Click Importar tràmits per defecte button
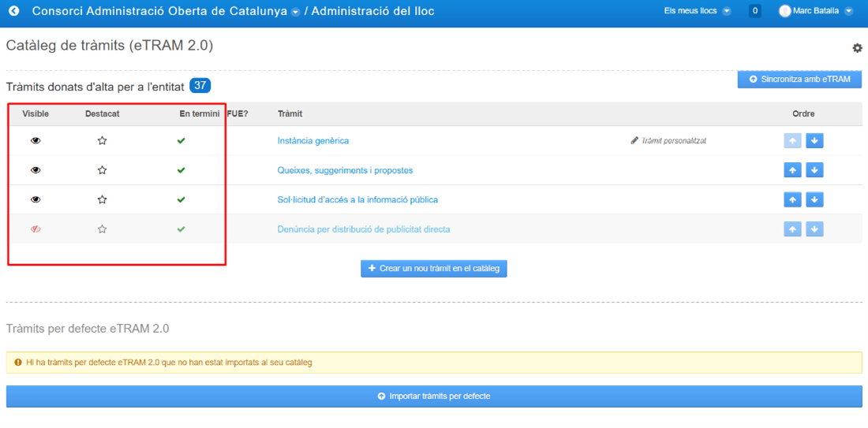Image resolution: width=868 pixels, height=428 pixels. click(434, 396)
